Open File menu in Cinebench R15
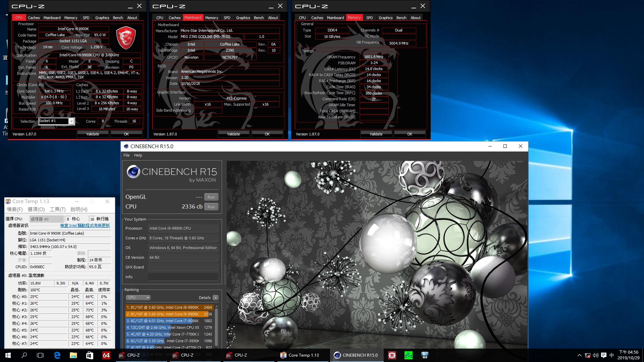The image size is (644, 362). 126,155
